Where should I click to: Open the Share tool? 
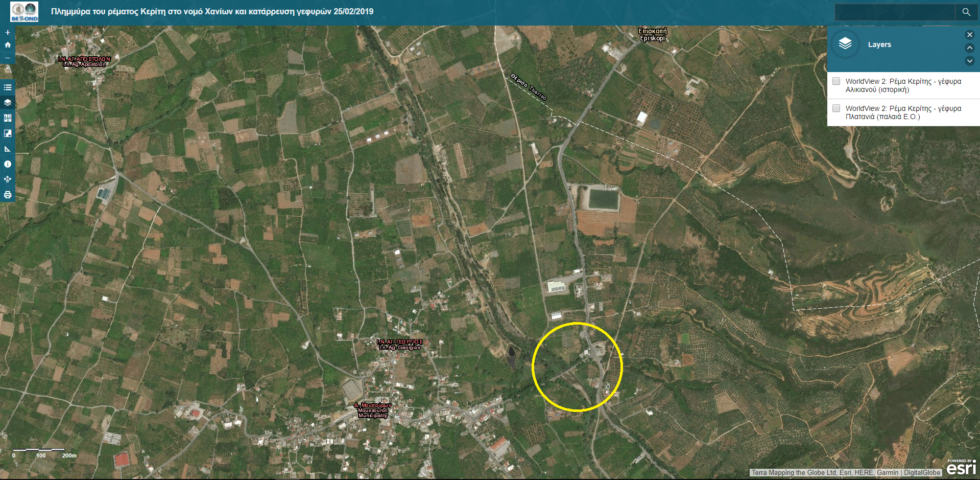point(8,179)
